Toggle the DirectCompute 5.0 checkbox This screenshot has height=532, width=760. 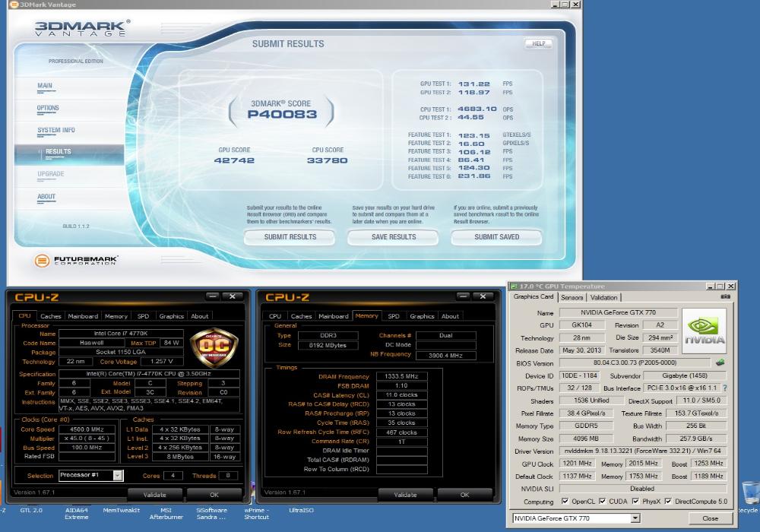668,501
